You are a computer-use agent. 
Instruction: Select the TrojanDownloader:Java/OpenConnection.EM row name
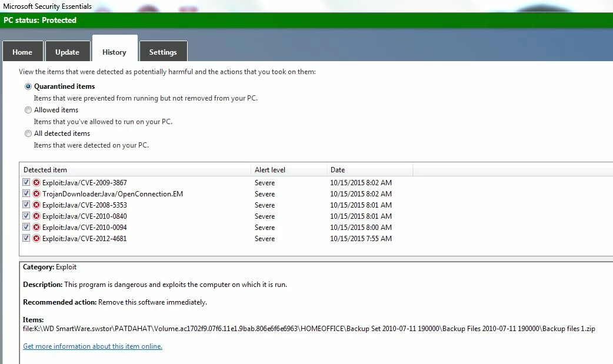point(112,194)
